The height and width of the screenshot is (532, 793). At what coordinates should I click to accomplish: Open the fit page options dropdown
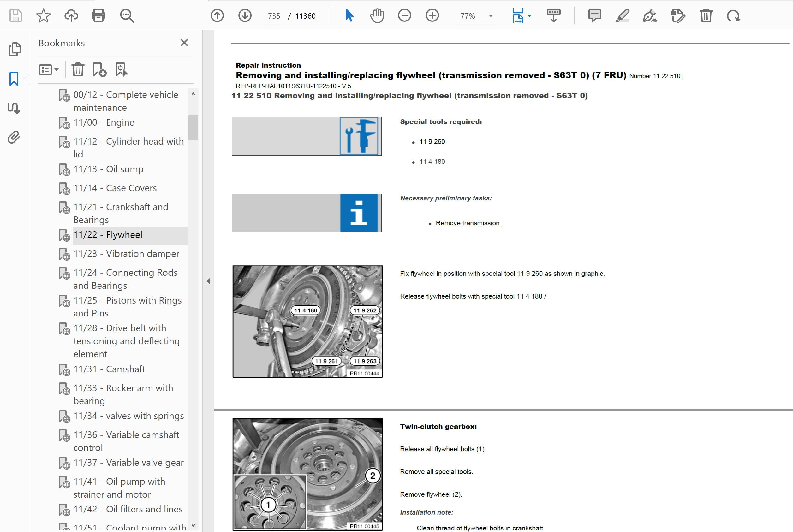pyautogui.click(x=529, y=16)
